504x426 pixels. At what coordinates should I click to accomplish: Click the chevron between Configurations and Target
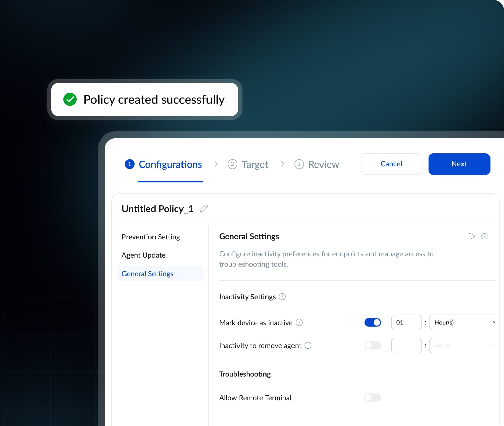(216, 164)
